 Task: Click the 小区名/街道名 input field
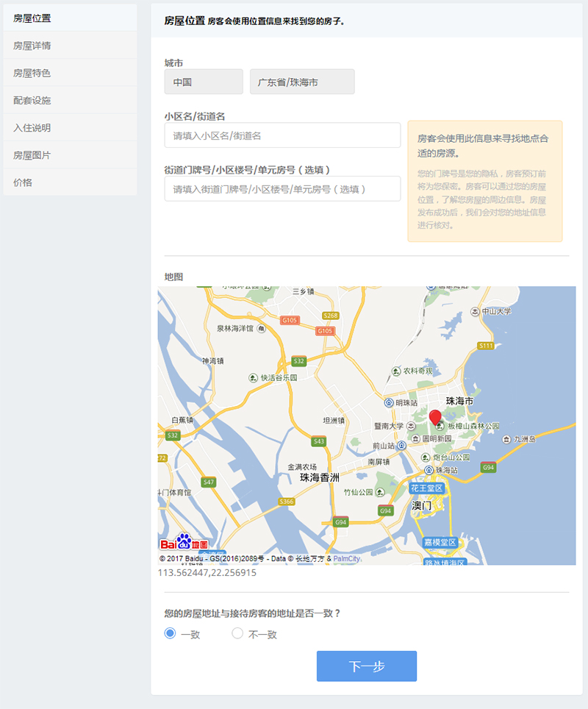point(282,135)
